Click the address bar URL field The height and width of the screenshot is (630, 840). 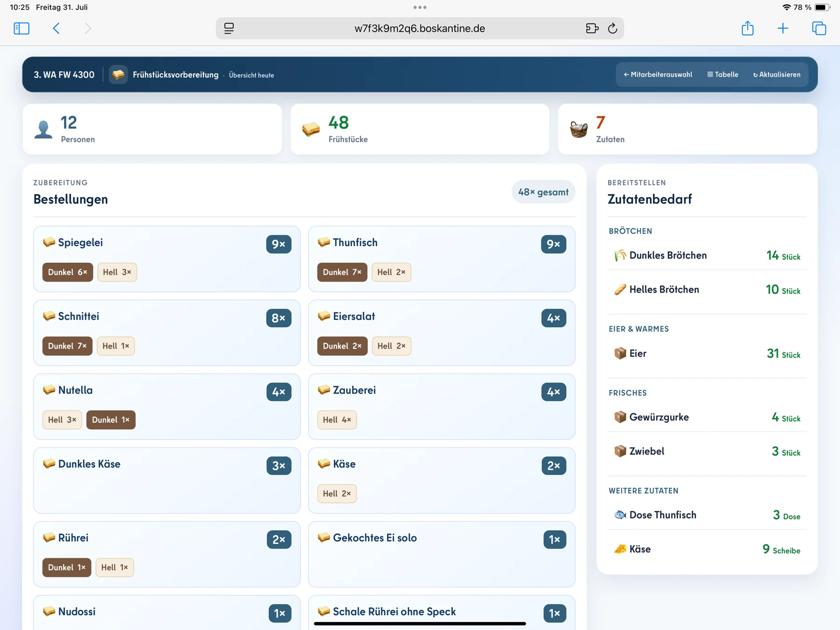[420, 28]
